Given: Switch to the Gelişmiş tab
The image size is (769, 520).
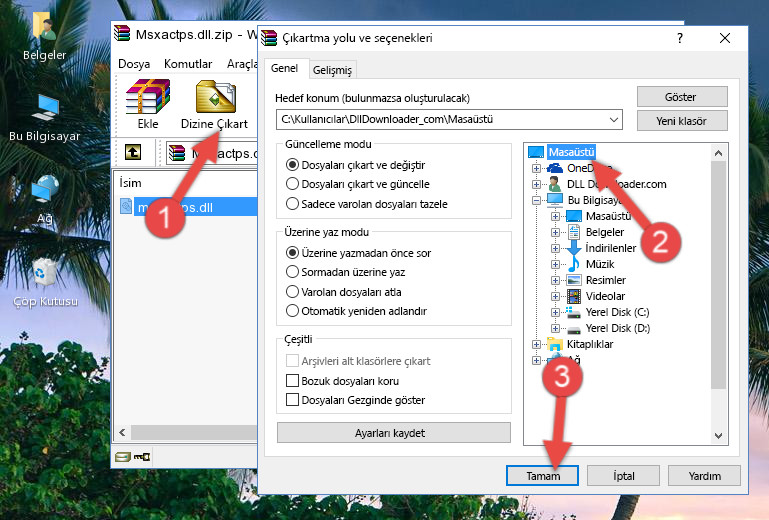Looking at the screenshot, I should pyautogui.click(x=332, y=70).
